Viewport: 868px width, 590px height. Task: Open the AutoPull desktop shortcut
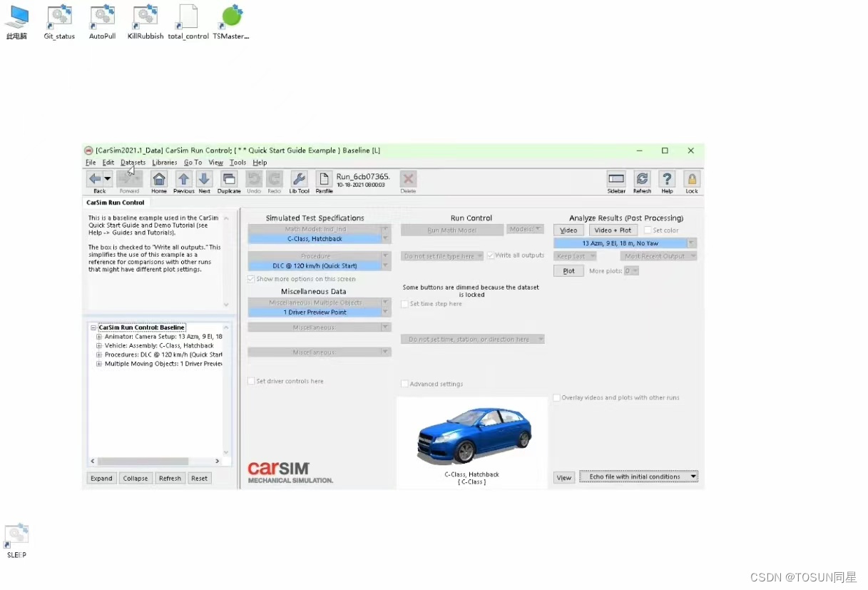[103, 22]
